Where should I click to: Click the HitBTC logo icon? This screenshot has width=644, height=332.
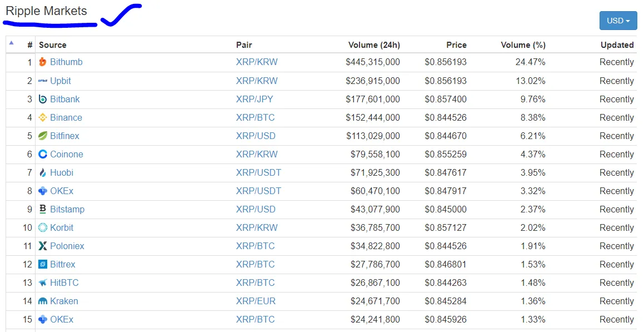pos(43,283)
